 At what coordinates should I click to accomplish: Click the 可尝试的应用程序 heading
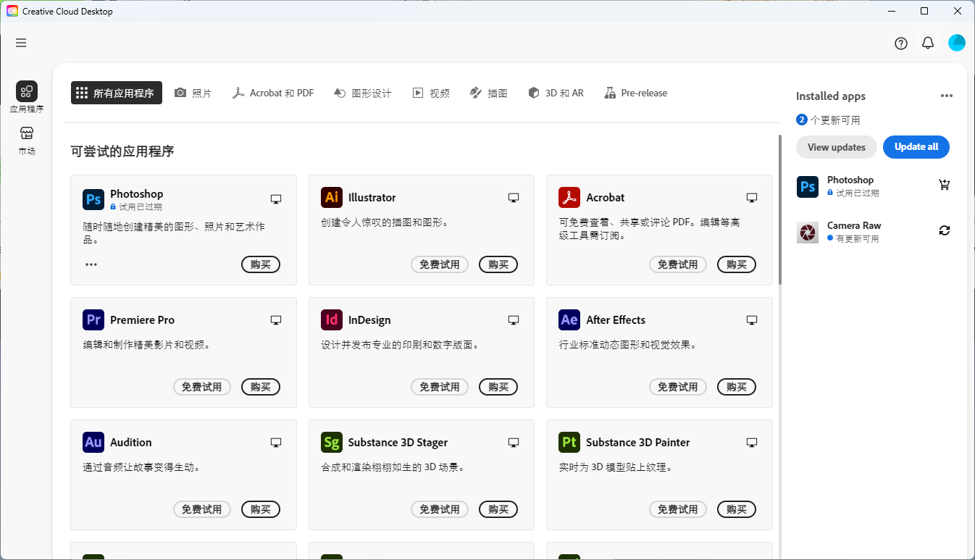[122, 151]
